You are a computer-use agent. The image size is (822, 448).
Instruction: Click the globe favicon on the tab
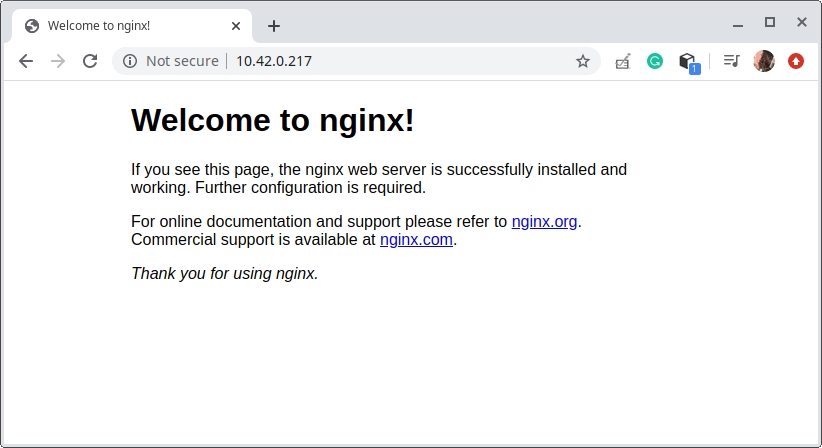[x=32, y=26]
